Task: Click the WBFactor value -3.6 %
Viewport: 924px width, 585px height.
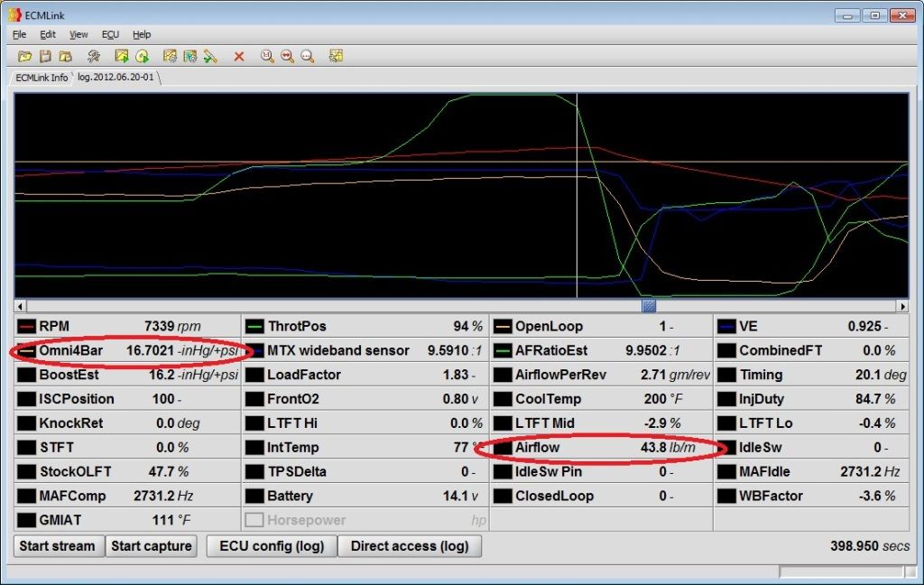Action: pyautogui.click(x=877, y=496)
